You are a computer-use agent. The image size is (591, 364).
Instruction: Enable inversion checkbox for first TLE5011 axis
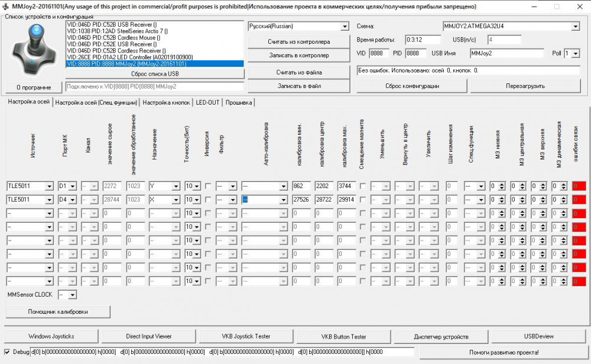point(208,186)
